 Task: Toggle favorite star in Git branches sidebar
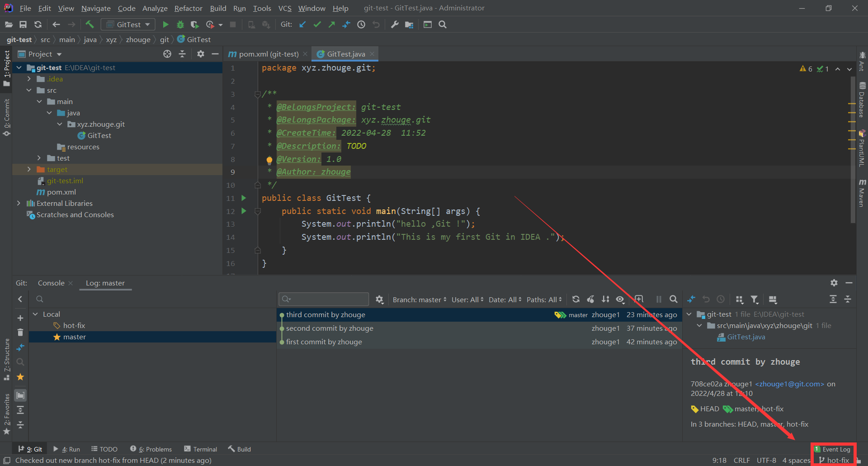pos(20,377)
